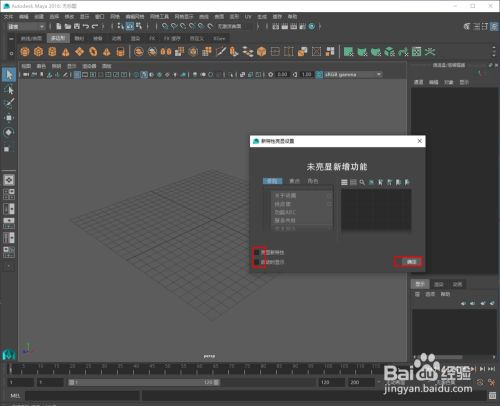Create a polygon cube from the shelf

click(39, 52)
